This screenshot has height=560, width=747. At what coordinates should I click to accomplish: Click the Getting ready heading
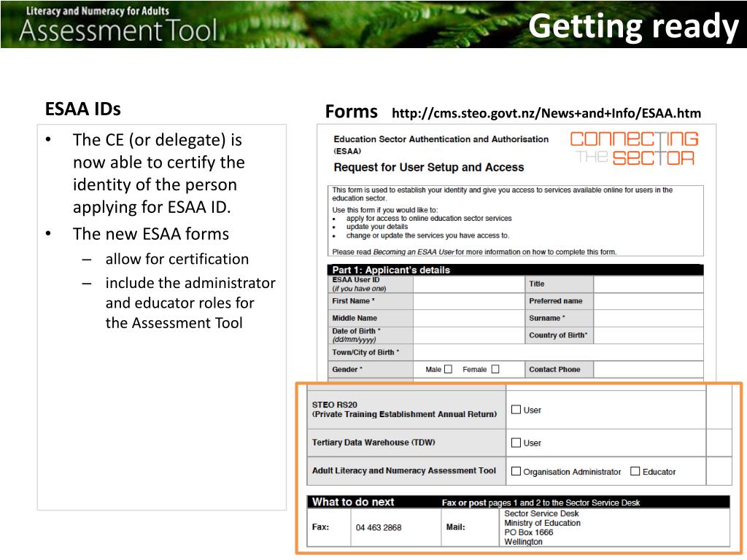(x=633, y=26)
